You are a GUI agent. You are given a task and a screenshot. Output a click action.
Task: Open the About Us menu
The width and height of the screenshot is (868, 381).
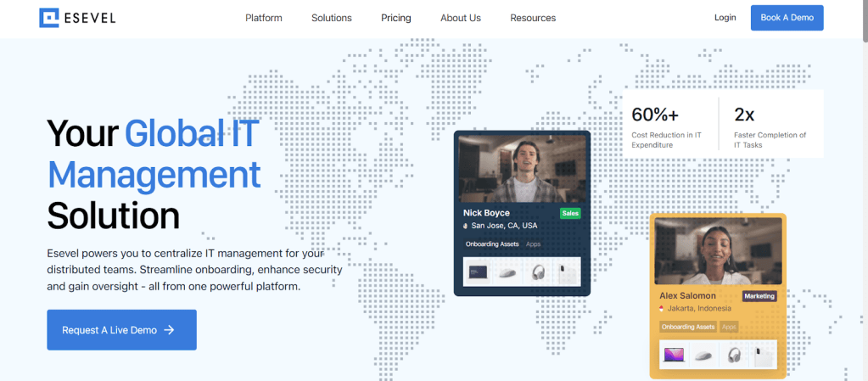(460, 18)
